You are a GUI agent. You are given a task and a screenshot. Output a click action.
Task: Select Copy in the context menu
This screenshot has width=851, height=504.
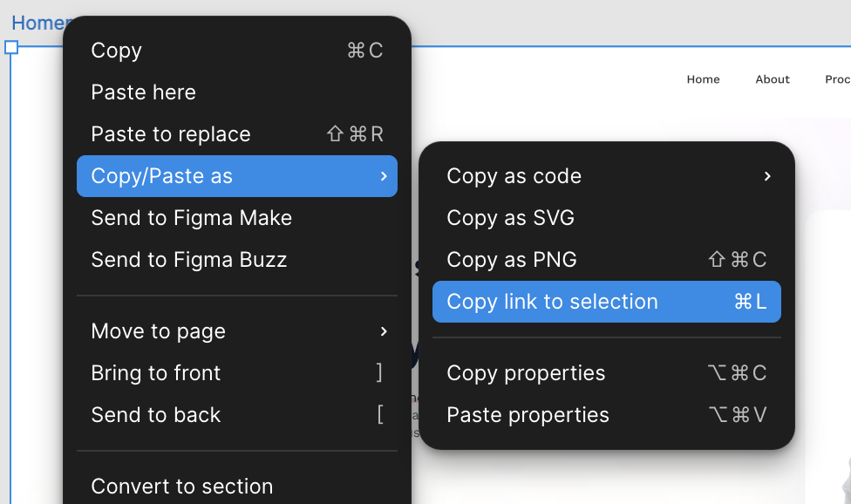pyautogui.click(x=117, y=51)
